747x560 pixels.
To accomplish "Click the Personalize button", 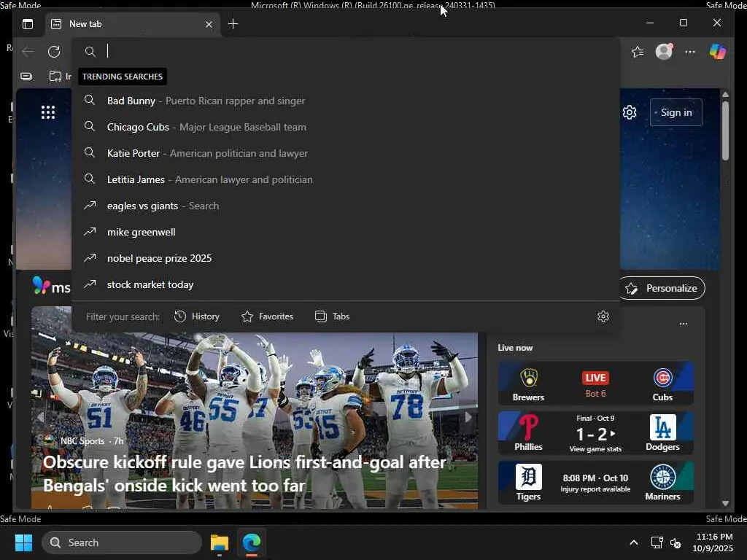I will point(662,288).
